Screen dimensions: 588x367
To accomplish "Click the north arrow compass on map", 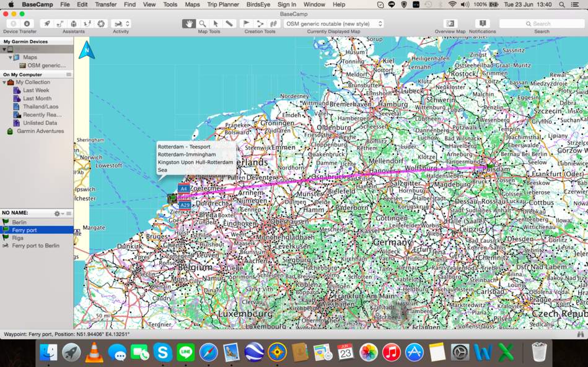I will point(87,50).
